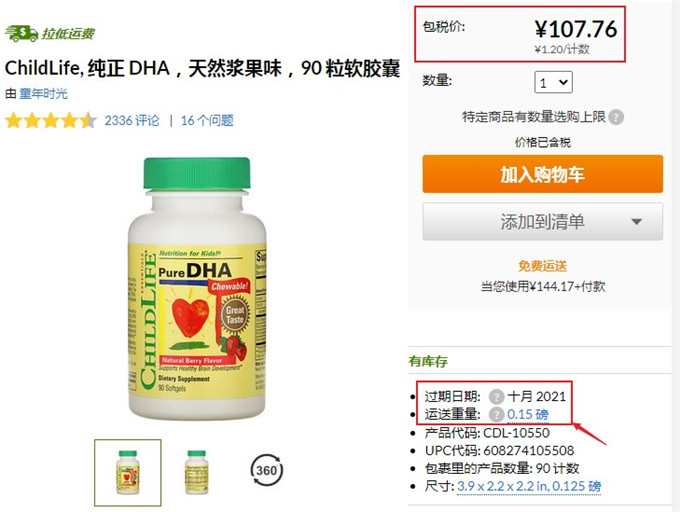Click help icon beside quantity limit notice
Image resolution: width=680 pixels, height=512 pixels.
[x=616, y=117]
